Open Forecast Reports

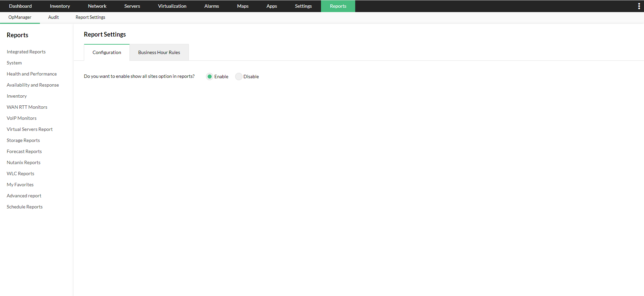[x=24, y=151]
